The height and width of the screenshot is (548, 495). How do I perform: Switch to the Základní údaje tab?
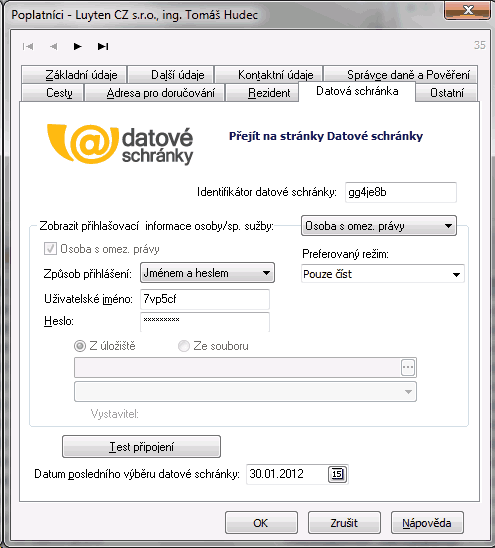point(74,74)
